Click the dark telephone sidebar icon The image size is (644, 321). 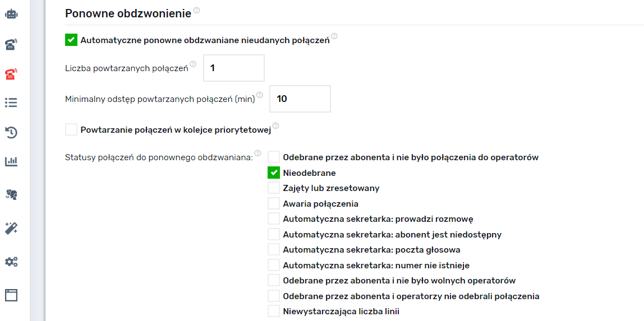pos(11,44)
